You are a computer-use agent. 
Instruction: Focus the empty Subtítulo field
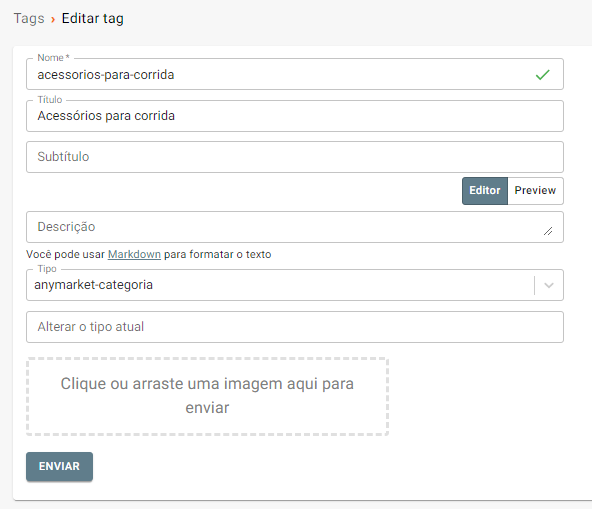294,157
